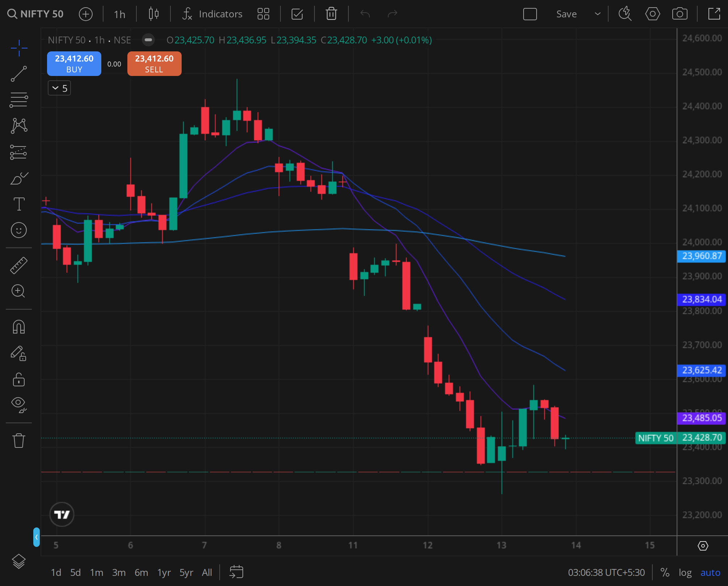This screenshot has width=728, height=586.
Task: Click the toolbar trash can icon
Action: click(x=331, y=14)
